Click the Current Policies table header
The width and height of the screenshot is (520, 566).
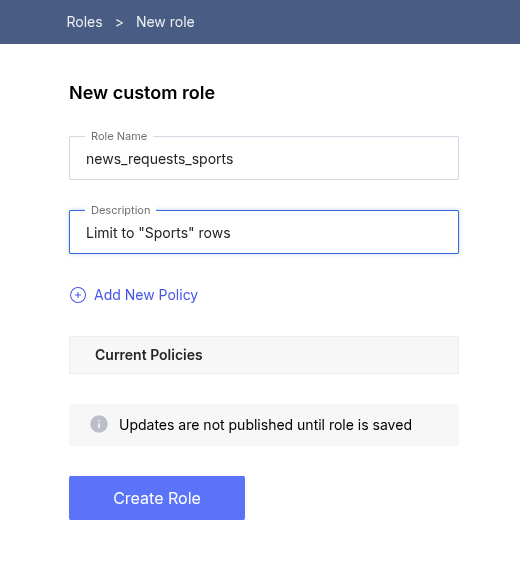[x=264, y=355]
